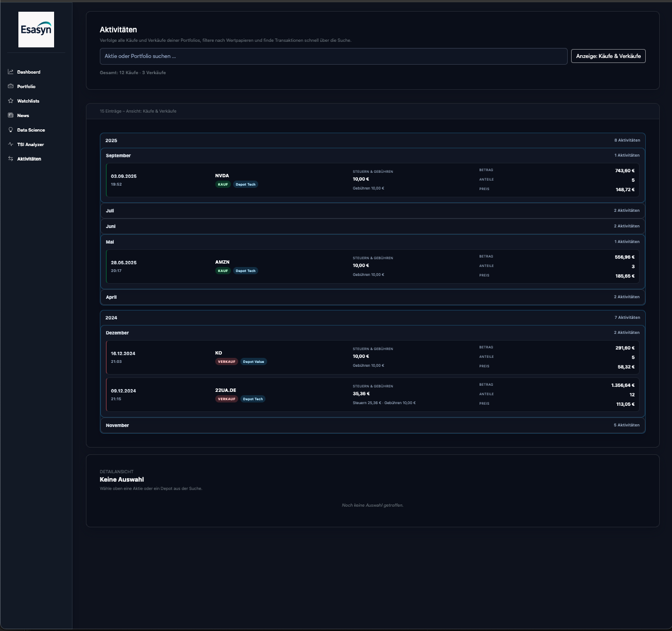Screen dimensions: 672x631
Task: Click the Depot Value tag on KO
Action: (253, 362)
